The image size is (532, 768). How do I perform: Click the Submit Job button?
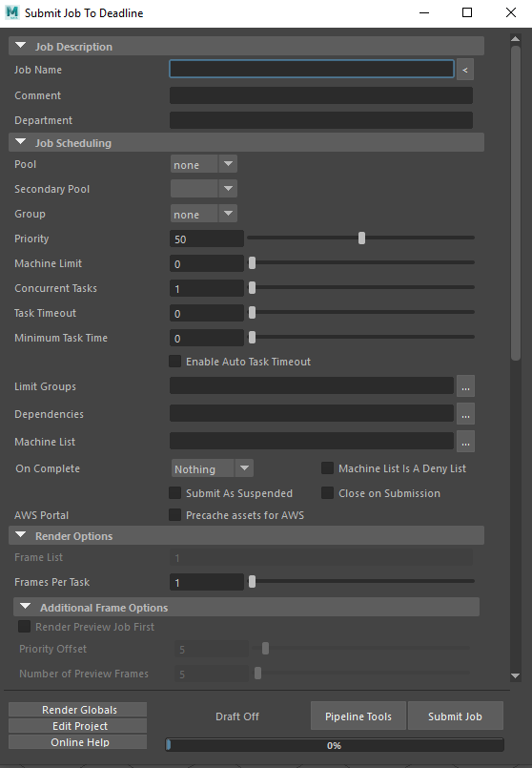click(455, 716)
